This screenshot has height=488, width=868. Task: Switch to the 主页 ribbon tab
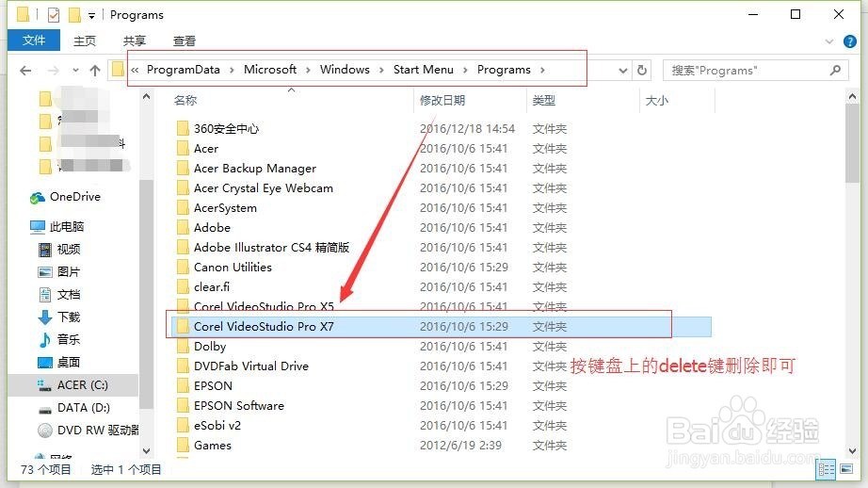point(85,41)
